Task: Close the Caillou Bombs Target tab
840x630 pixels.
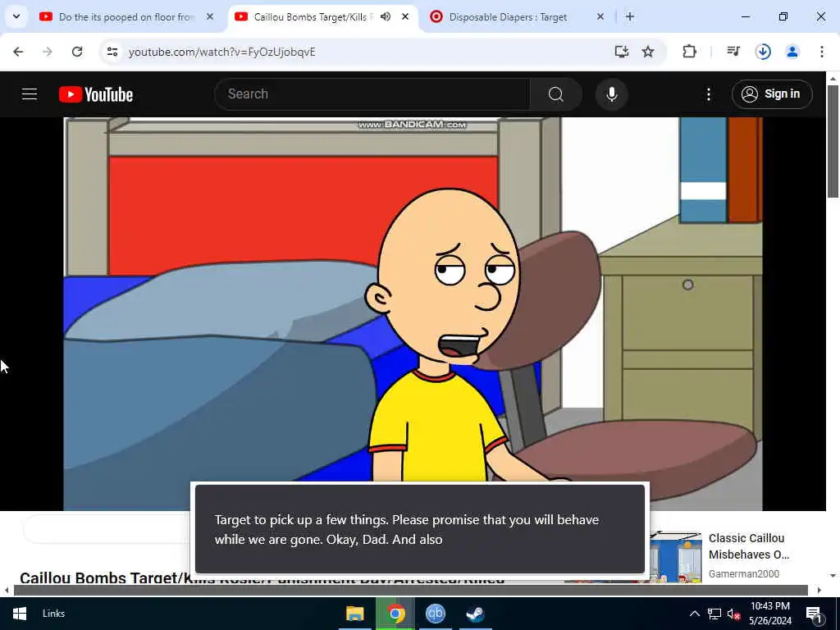Action: coord(405,16)
